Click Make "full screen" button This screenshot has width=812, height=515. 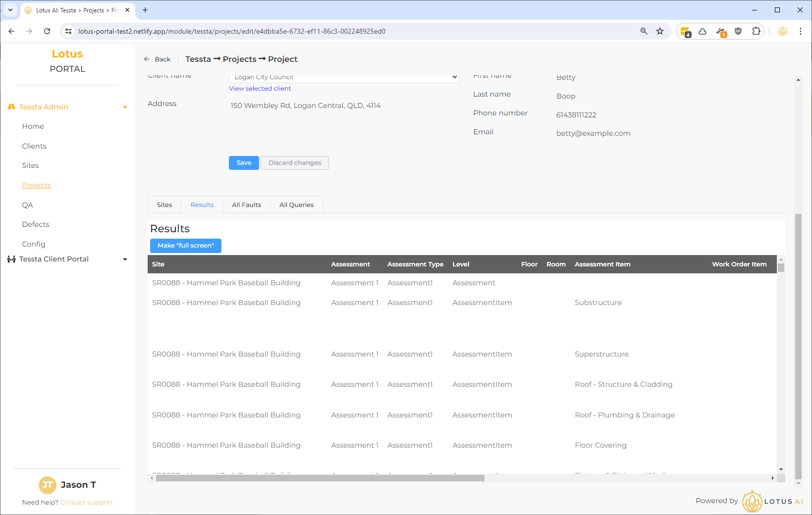click(x=186, y=246)
